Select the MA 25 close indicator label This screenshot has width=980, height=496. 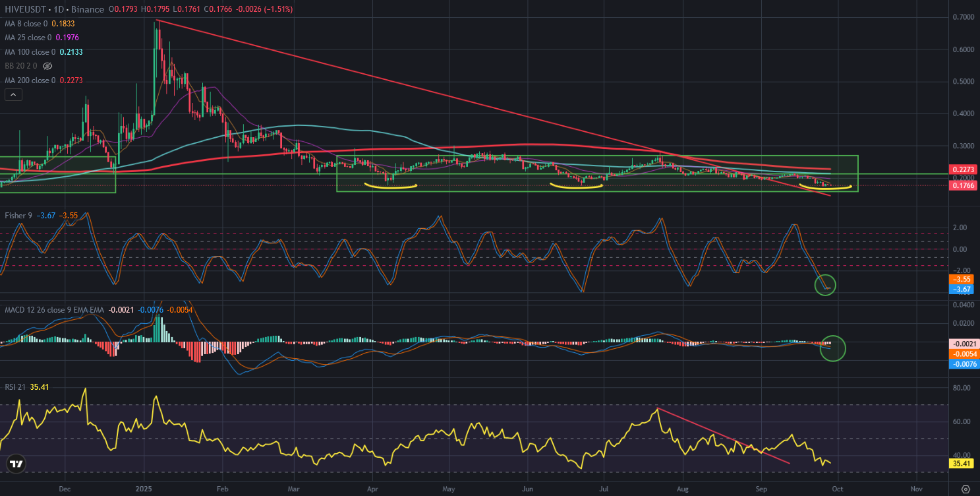coord(32,38)
